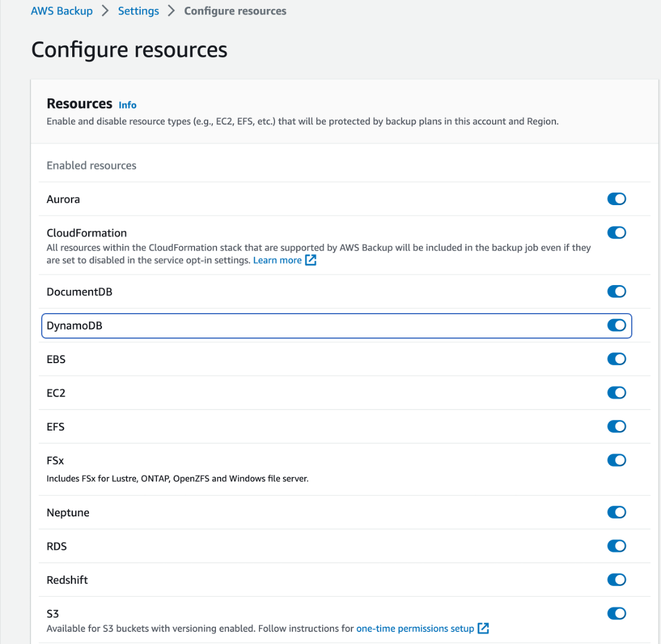661x644 pixels.
Task: Click the S3 resource name
Action: [x=52, y=614]
